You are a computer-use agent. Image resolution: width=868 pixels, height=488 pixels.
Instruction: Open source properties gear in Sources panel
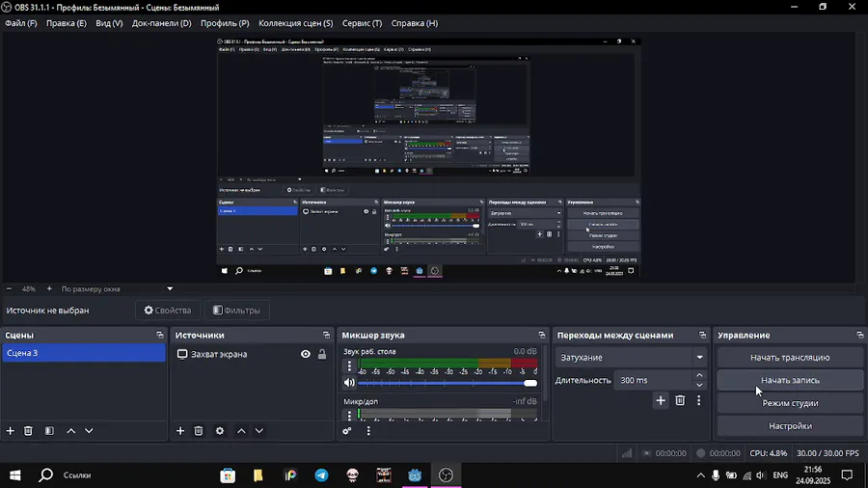coord(220,430)
